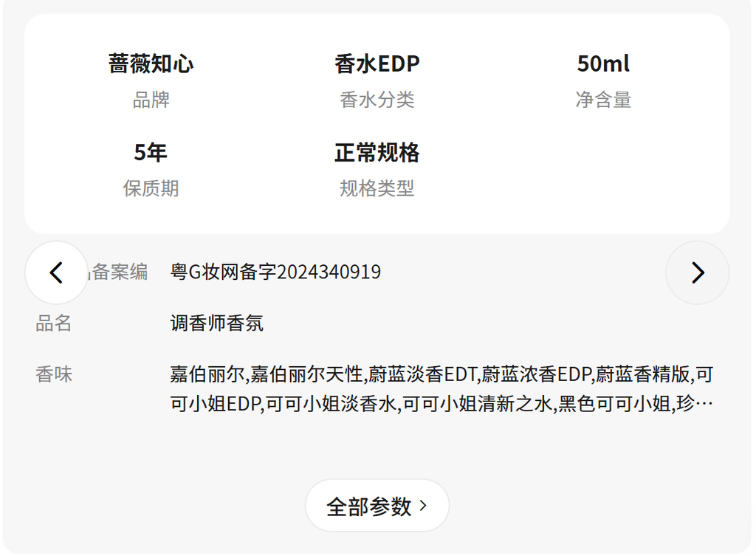Open 全部参数 to view all parameters
The width and height of the screenshot is (756, 556).
[377, 506]
